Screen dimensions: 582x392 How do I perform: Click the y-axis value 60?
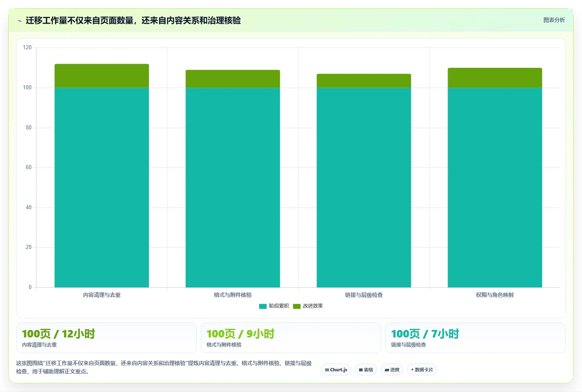click(x=29, y=167)
